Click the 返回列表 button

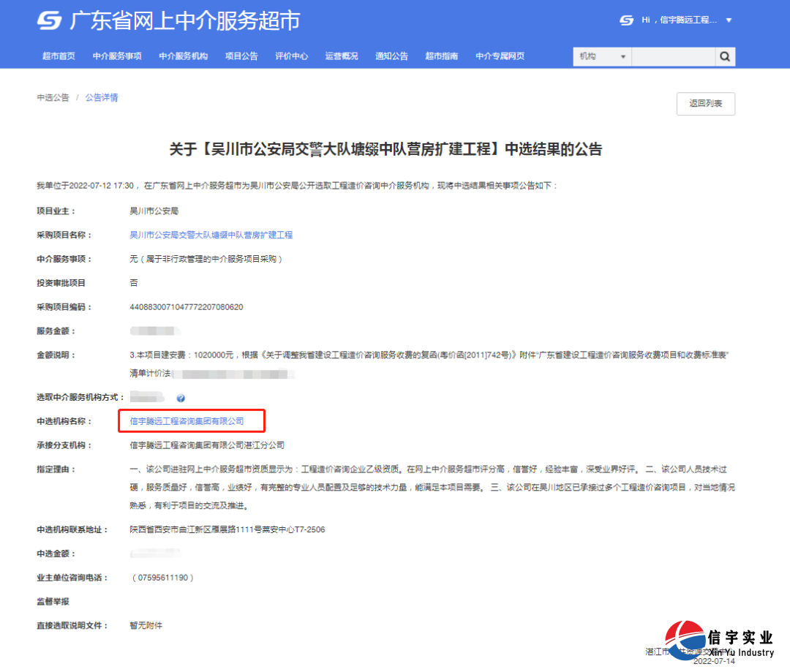pos(704,104)
